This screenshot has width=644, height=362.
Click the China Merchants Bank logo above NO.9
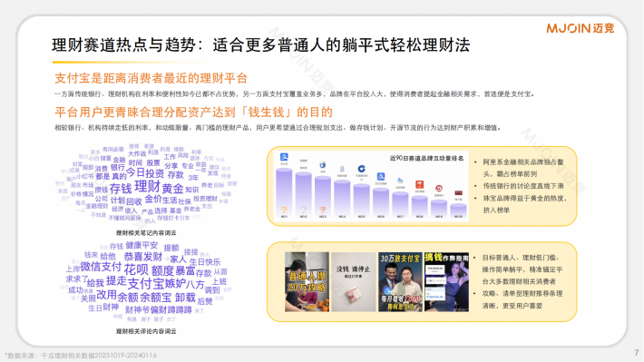coord(439,189)
